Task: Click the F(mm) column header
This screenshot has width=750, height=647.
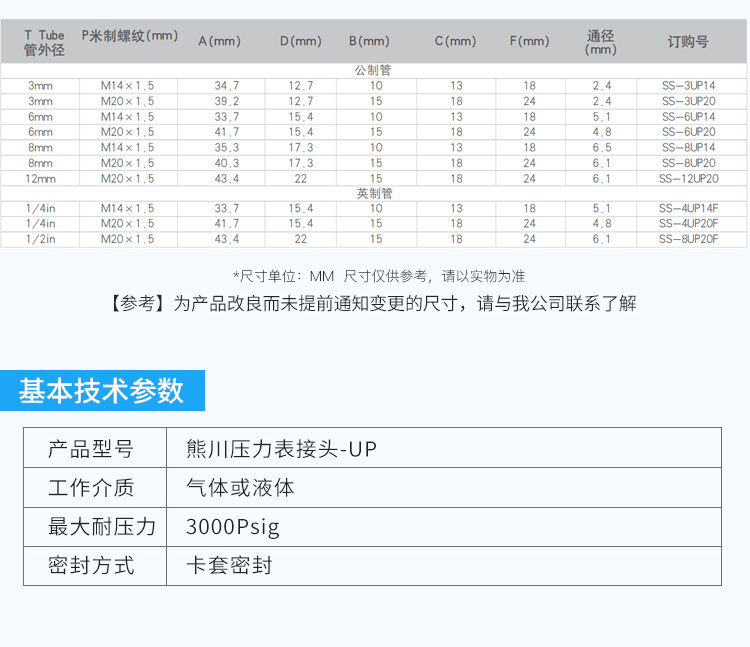Action: click(529, 42)
